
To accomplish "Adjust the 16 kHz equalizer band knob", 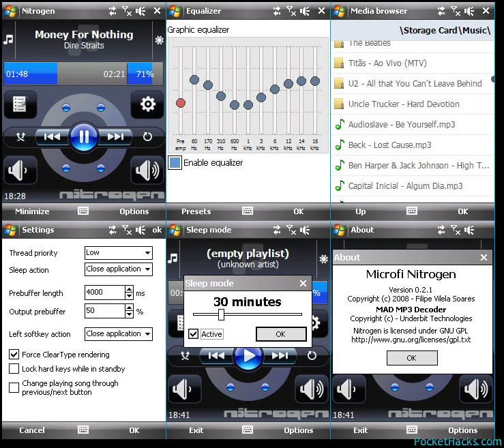I will pos(315,81).
